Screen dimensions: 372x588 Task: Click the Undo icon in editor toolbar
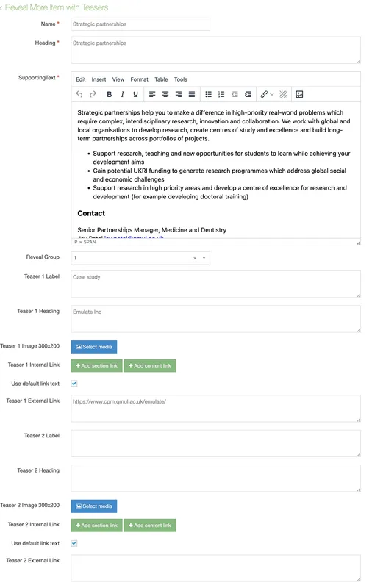79,94
